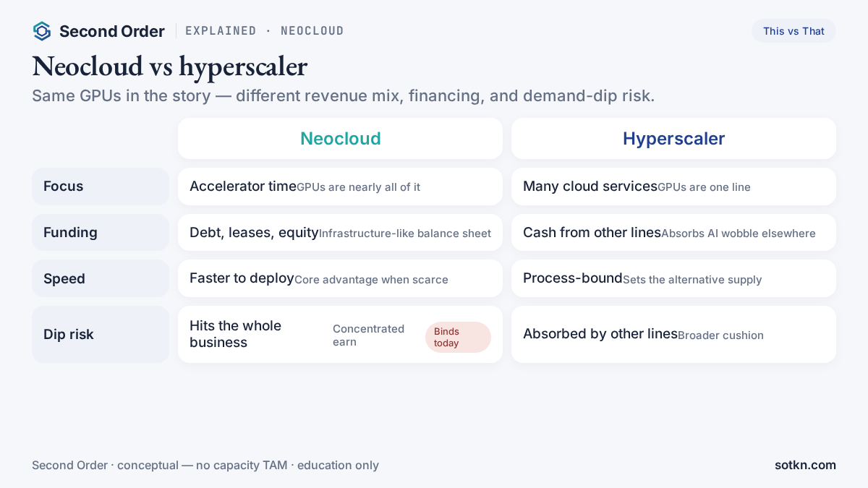The image size is (868, 488).
Task: Click the Process-bound cell text
Action: (x=573, y=278)
